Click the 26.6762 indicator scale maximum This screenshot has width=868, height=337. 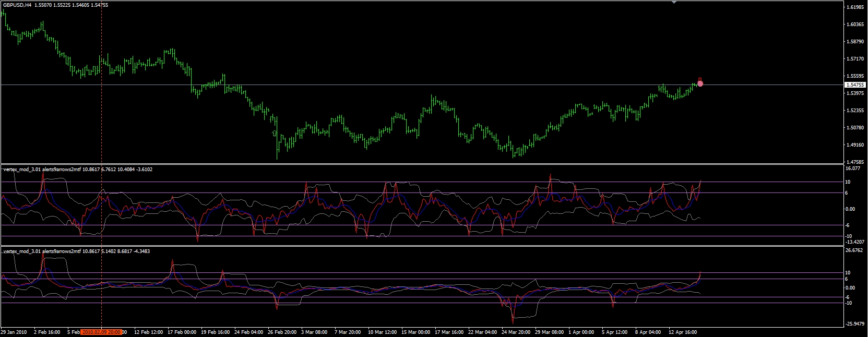pyautogui.click(x=854, y=250)
